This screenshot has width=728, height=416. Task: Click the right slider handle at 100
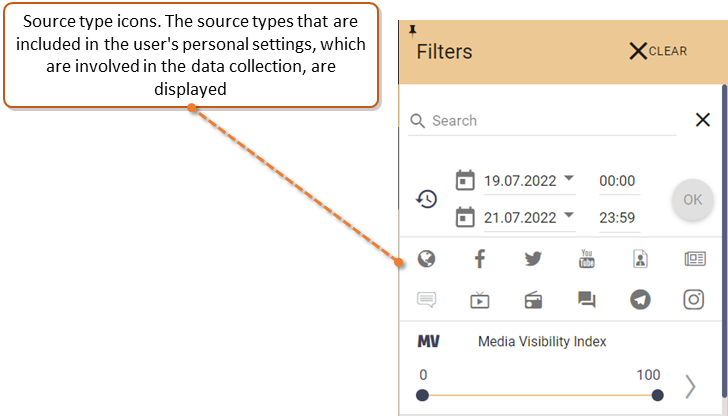pos(657,395)
